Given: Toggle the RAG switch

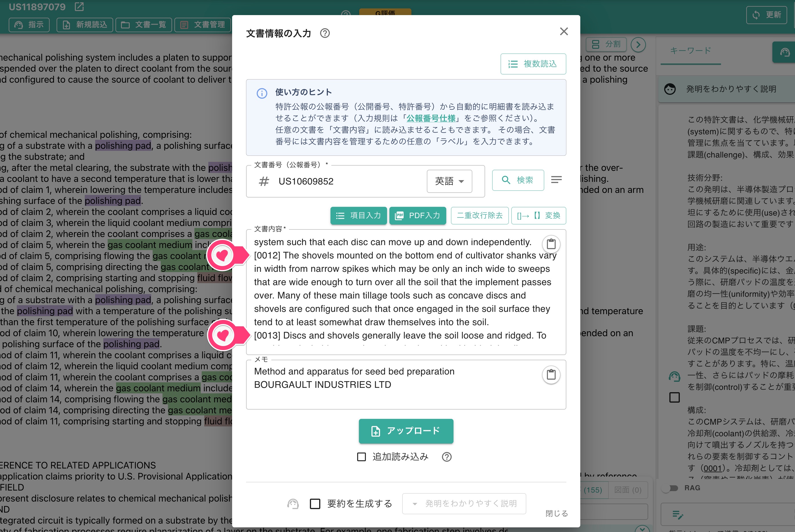Looking at the screenshot, I should (670, 488).
